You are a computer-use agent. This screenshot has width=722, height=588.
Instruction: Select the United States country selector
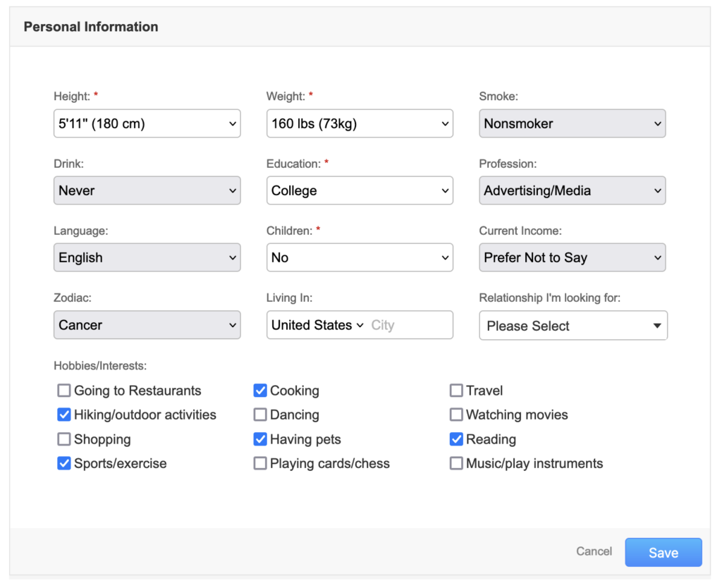coord(317,325)
